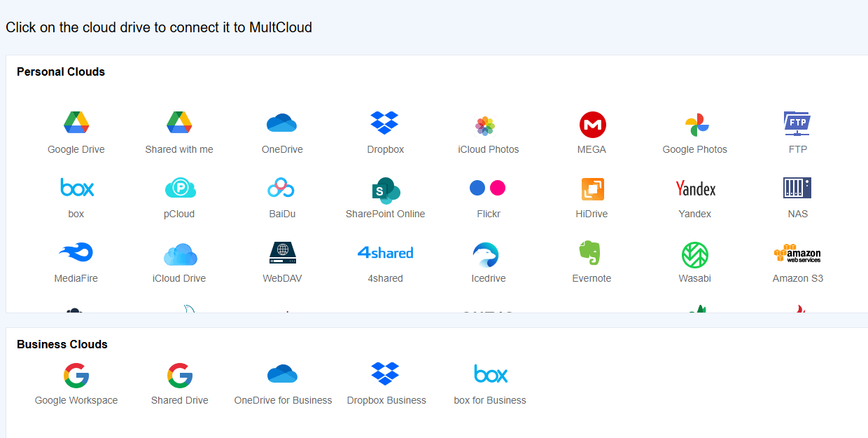Pick the Wasabi green icon
This screenshot has width=868, height=438.
coord(695,255)
